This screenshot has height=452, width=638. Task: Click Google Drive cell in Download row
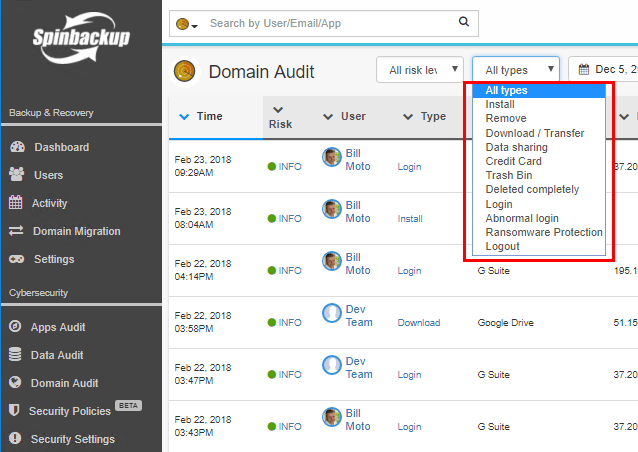click(x=505, y=323)
